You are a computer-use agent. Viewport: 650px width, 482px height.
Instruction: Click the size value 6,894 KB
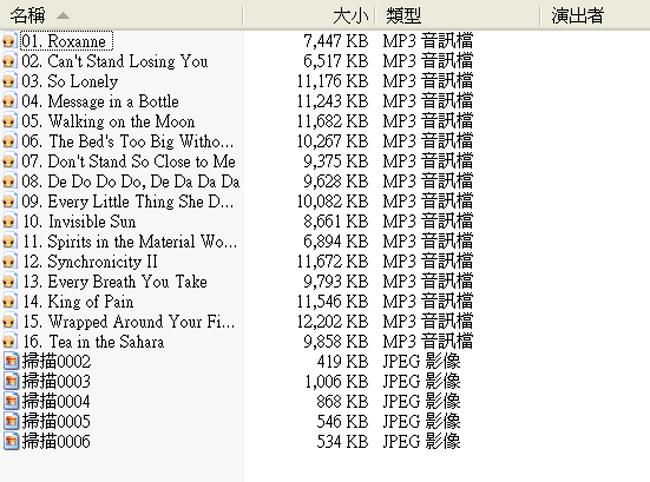tap(336, 242)
